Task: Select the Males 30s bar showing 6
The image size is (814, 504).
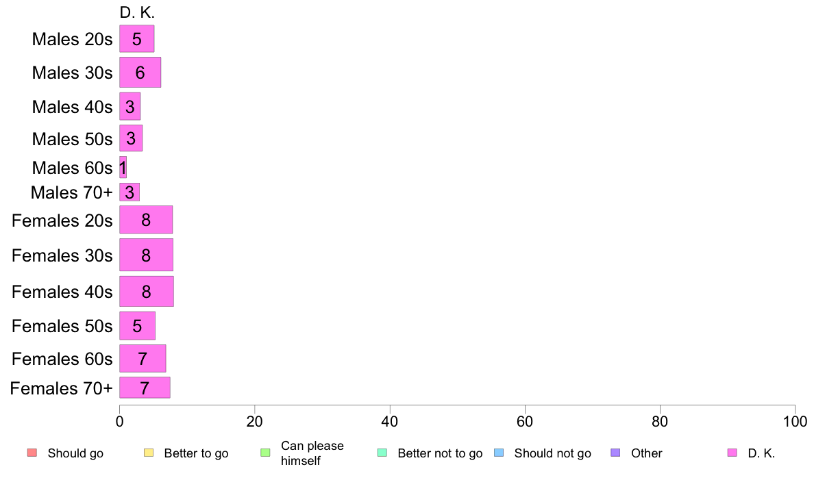Action: [x=140, y=72]
